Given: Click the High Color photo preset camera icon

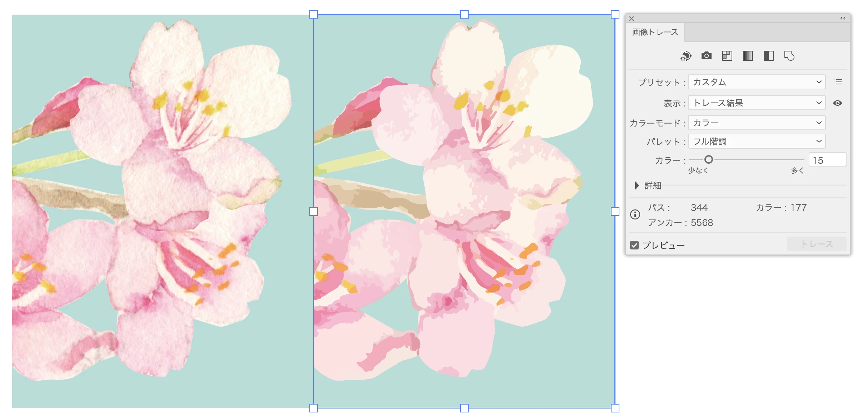Looking at the screenshot, I should (706, 56).
